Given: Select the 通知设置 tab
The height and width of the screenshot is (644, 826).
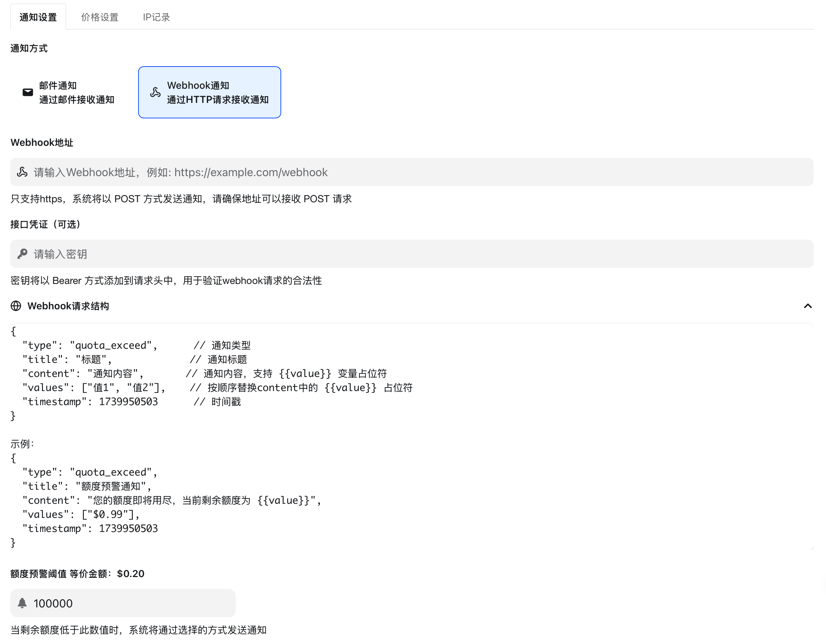Looking at the screenshot, I should pyautogui.click(x=38, y=17).
